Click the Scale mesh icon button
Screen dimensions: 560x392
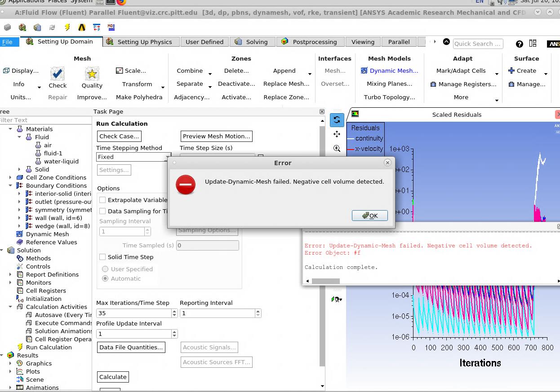pyautogui.click(x=119, y=70)
